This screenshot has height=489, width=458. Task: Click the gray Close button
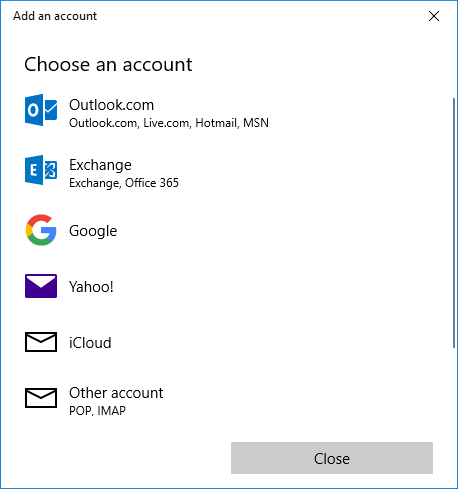coord(332,458)
